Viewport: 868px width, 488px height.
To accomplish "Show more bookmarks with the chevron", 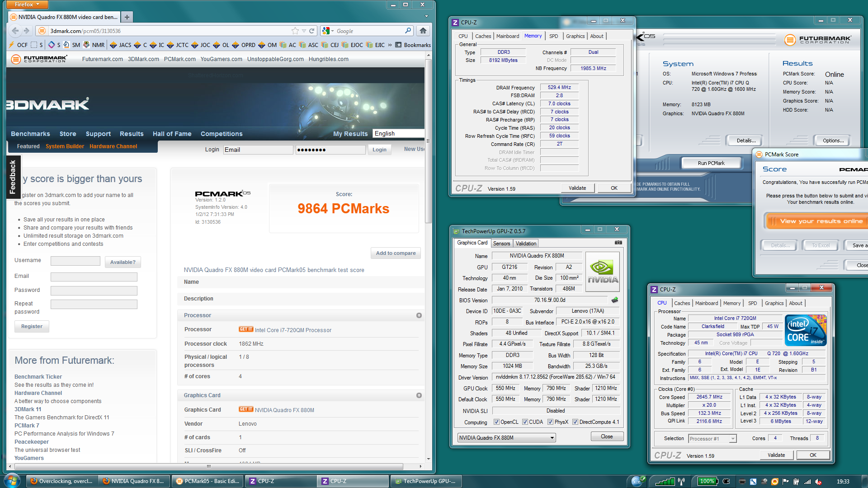I will [390, 45].
